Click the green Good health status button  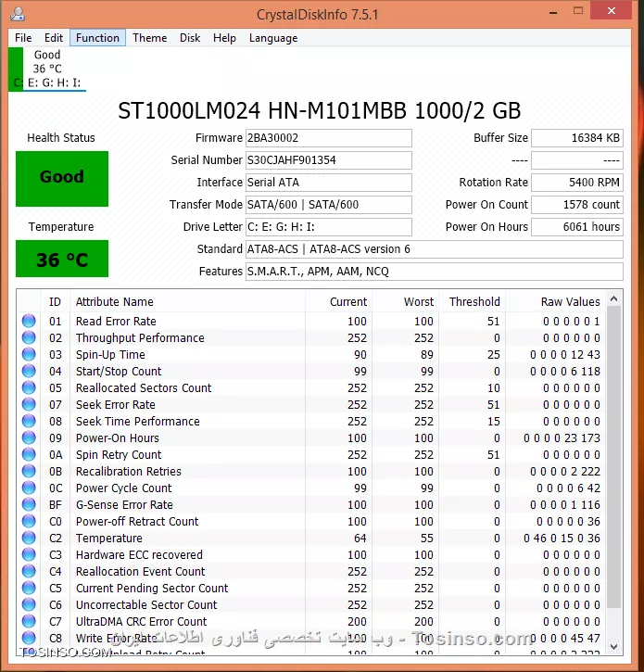62,179
